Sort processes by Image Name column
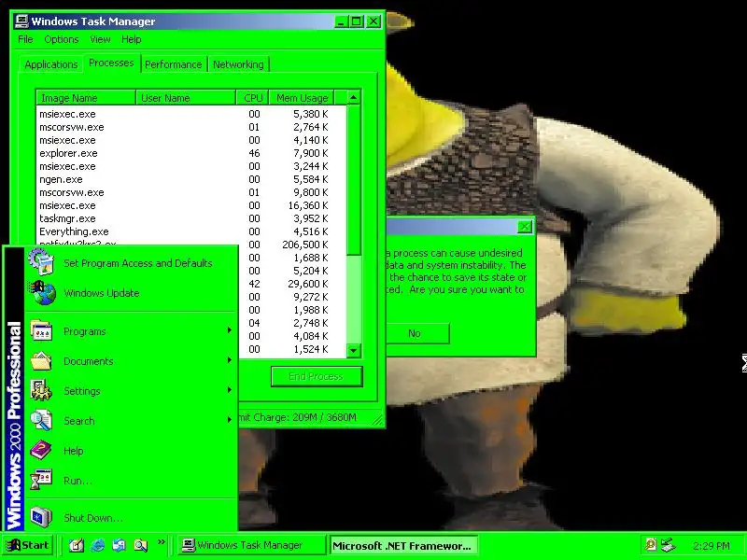 point(86,98)
